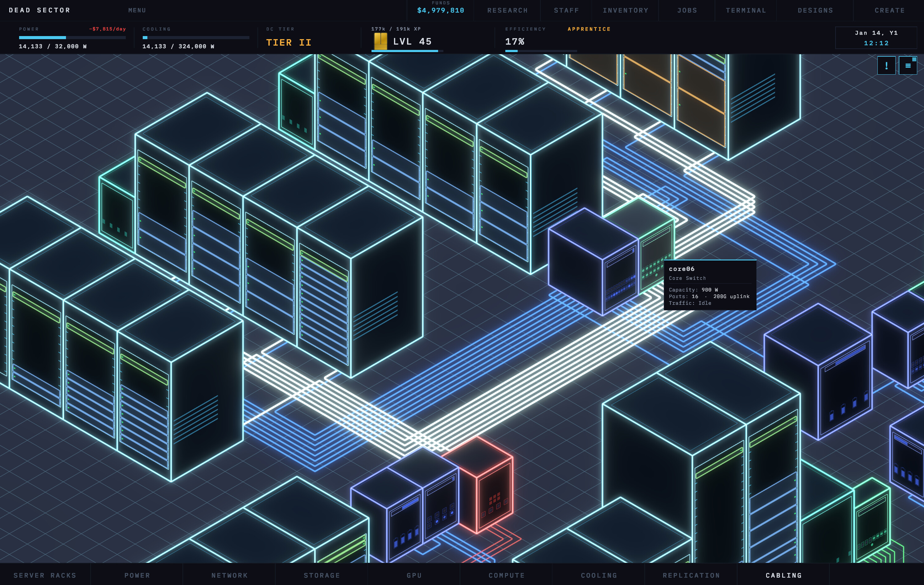Switch to the NETWORK tab
The width and height of the screenshot is (924, 585).
point(229,575)
